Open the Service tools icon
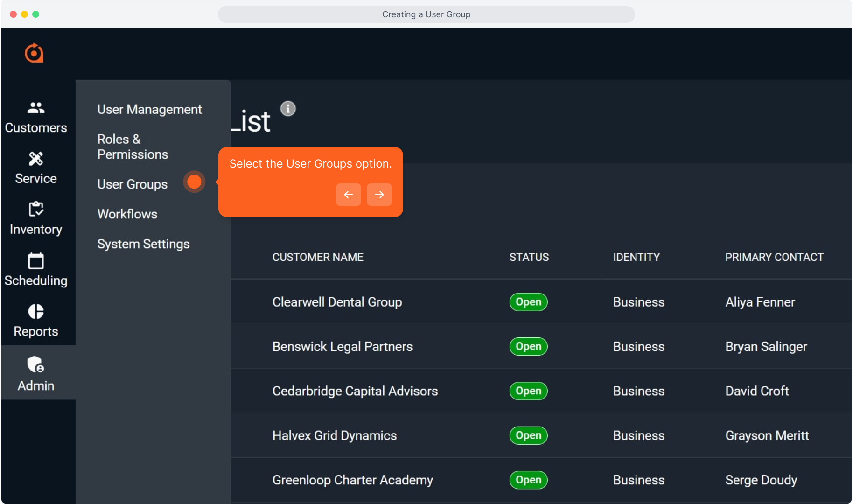The image size is (853, 504). pos(36,159)
